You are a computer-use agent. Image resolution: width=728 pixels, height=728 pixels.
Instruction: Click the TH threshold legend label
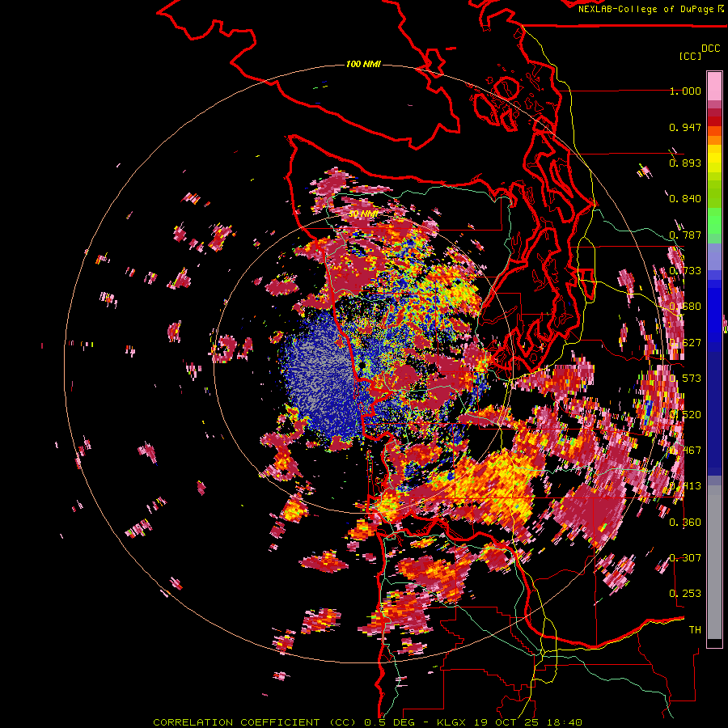[x=695, y=630]
